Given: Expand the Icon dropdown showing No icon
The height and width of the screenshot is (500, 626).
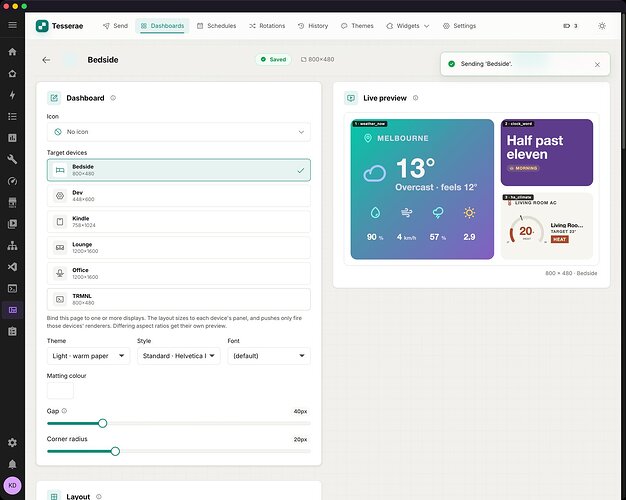Looking at the screenshot, I should [178, 132].
